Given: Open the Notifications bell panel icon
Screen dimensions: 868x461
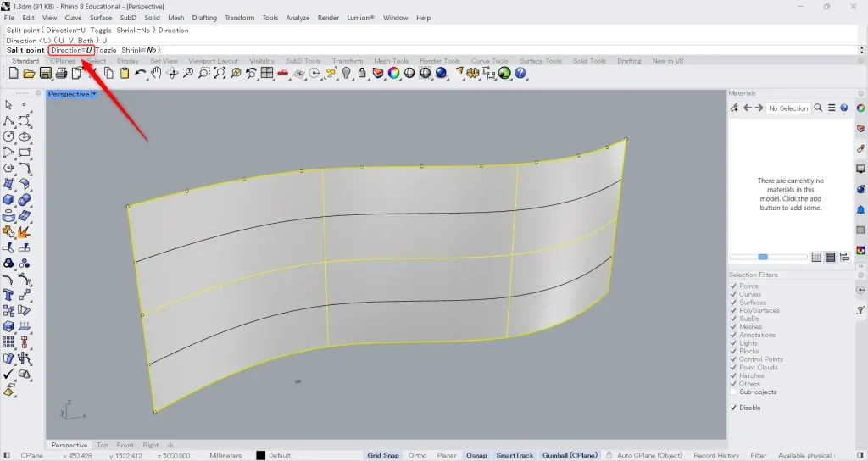Looking at the screenshot, I should coord(861,210).
